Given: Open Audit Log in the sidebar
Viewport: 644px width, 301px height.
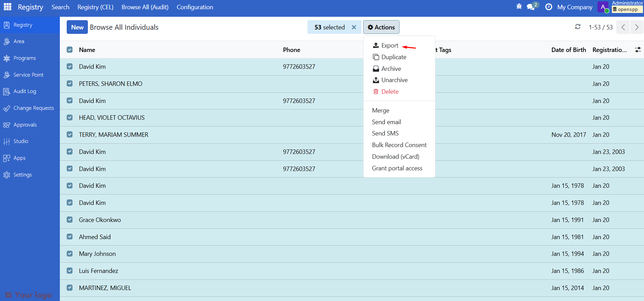Looking at the screenshot, I should pyautogui.click(x=30, y=91).
